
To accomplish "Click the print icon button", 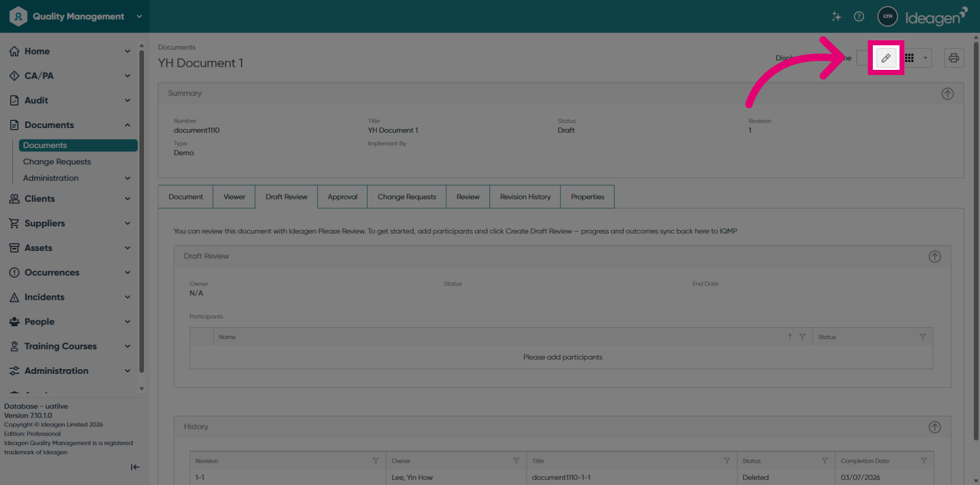I will pyautogui.click(x=953, y=58).
